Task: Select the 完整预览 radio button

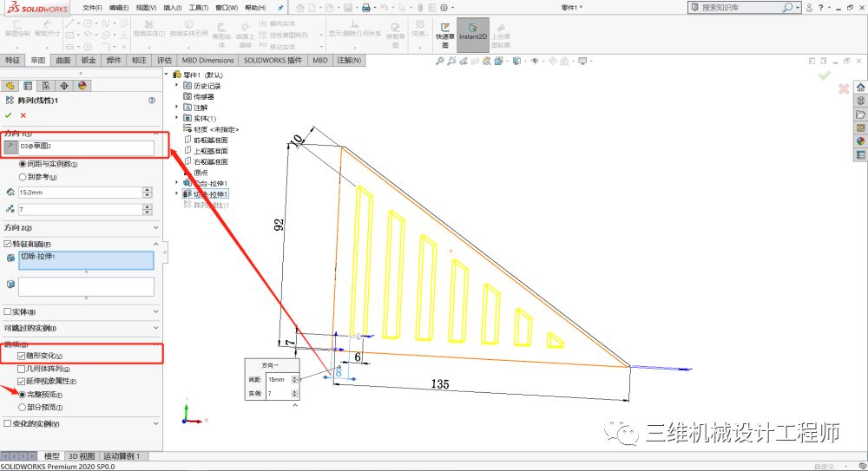Action: pyautogui.click(x=23, y=395)
